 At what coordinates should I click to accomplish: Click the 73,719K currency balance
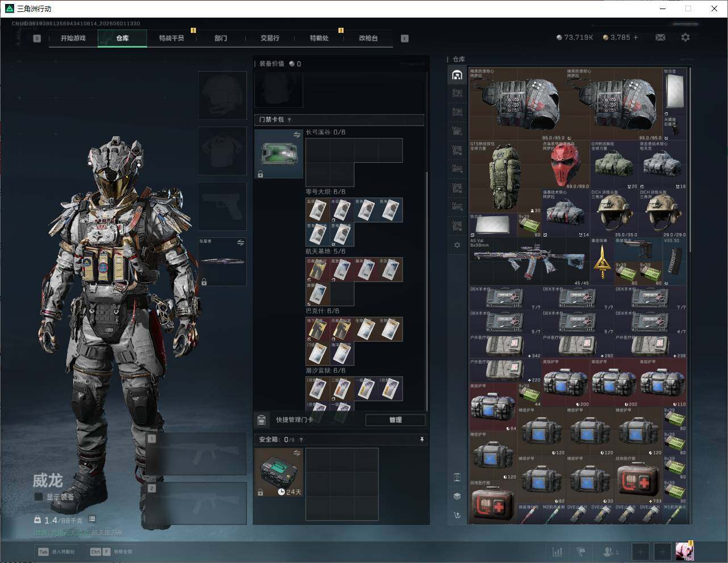coord(575,37)
